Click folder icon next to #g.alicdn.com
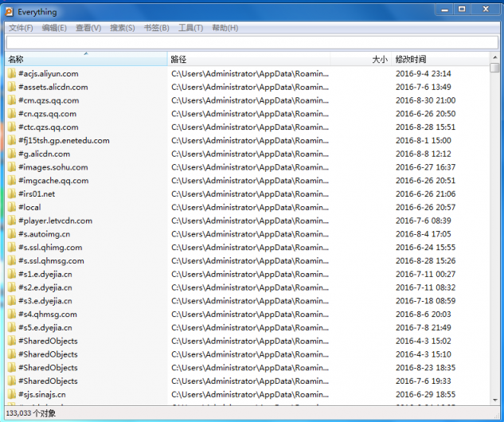Image resolution: width=504 pixels, height=422 pixels. coord(12,154)
